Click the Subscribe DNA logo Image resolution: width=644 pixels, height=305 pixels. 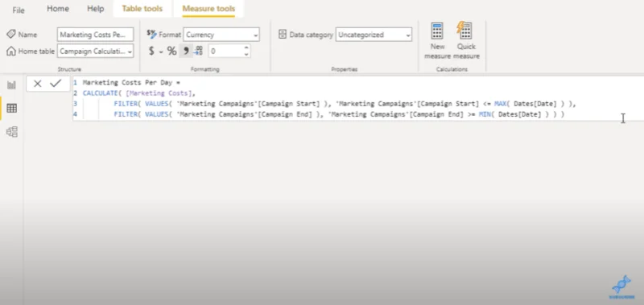[621, 287]
